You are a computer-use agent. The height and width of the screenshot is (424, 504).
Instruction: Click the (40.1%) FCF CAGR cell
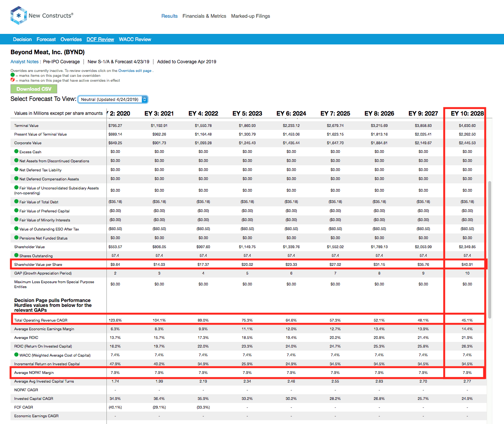[x=115, y=407]
